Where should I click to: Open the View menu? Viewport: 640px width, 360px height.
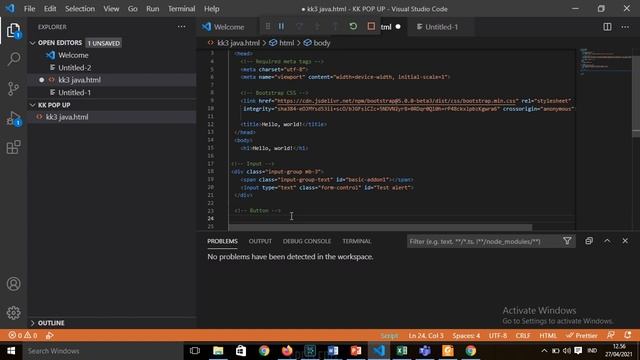click(111, 9)
